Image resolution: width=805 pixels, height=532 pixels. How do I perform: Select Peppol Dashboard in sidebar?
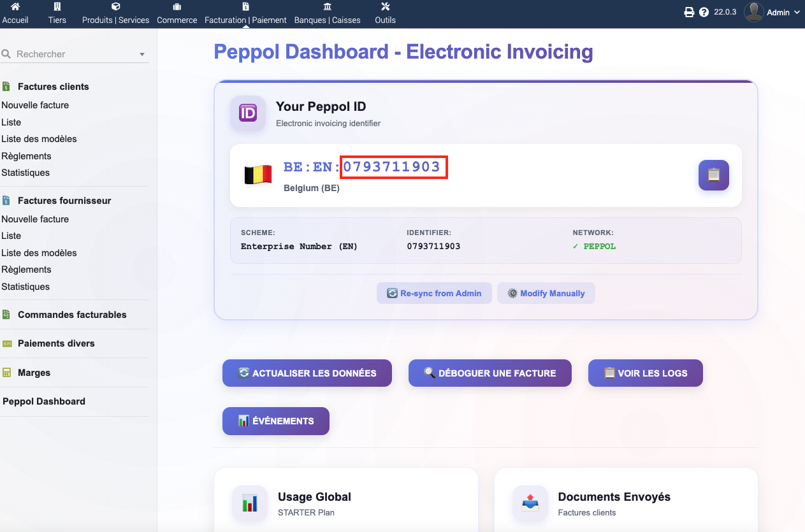[44, 401]
